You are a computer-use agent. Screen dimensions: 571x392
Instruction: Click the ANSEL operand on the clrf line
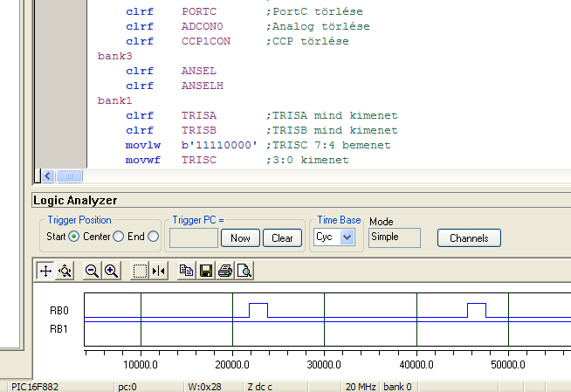(x=199, y=71)
